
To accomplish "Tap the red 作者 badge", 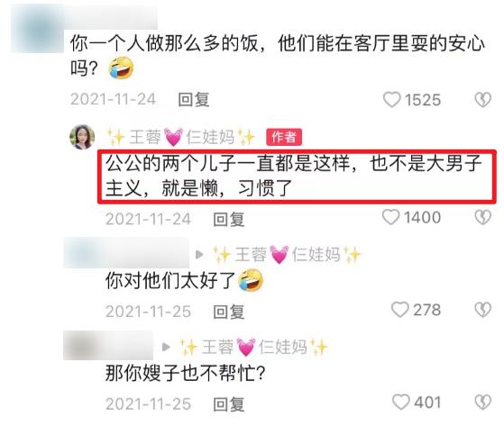I will (284, 137).
